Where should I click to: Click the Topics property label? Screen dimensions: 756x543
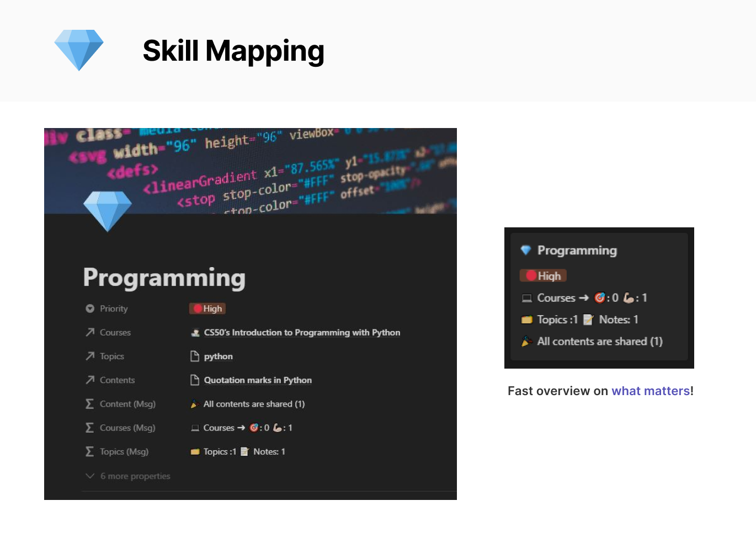coord(112,356)
